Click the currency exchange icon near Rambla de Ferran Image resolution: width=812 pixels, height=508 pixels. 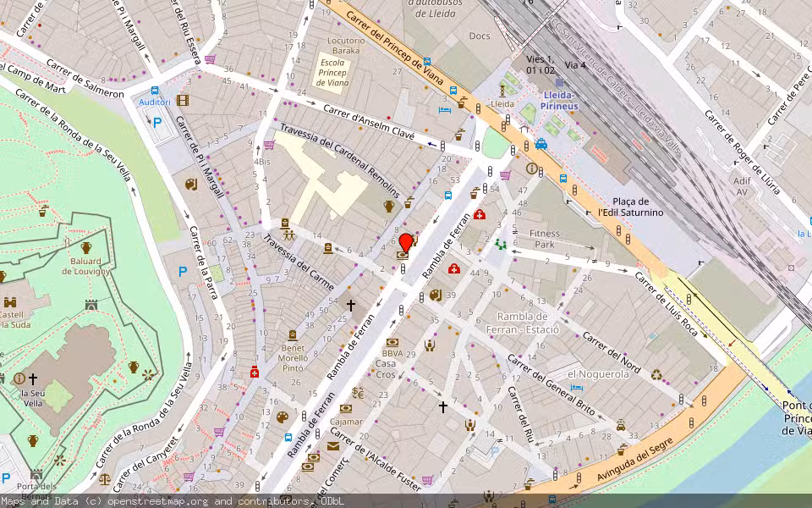pos(357,393)
